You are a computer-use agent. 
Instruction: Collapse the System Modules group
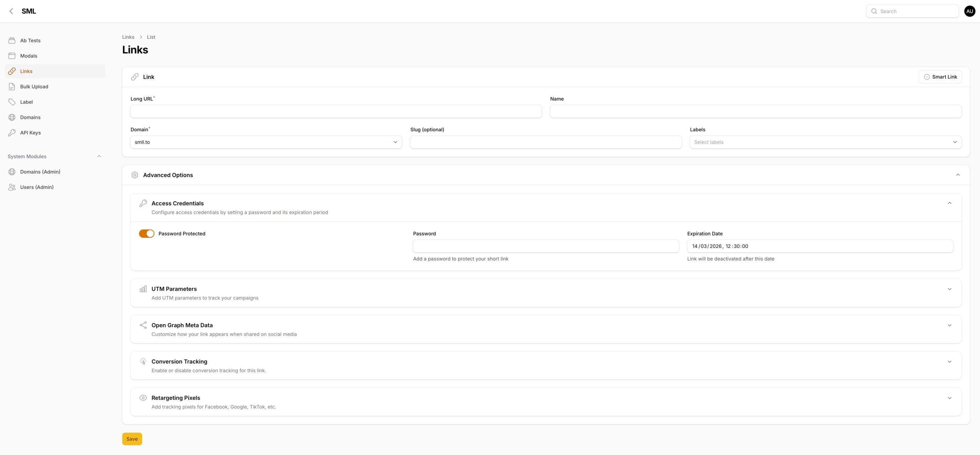[x=99, y=156]
